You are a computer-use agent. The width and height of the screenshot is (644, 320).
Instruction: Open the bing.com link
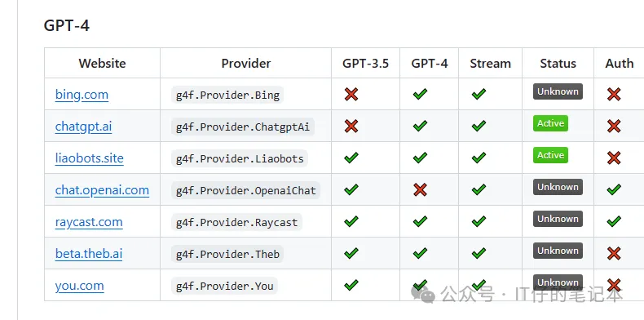82,95
